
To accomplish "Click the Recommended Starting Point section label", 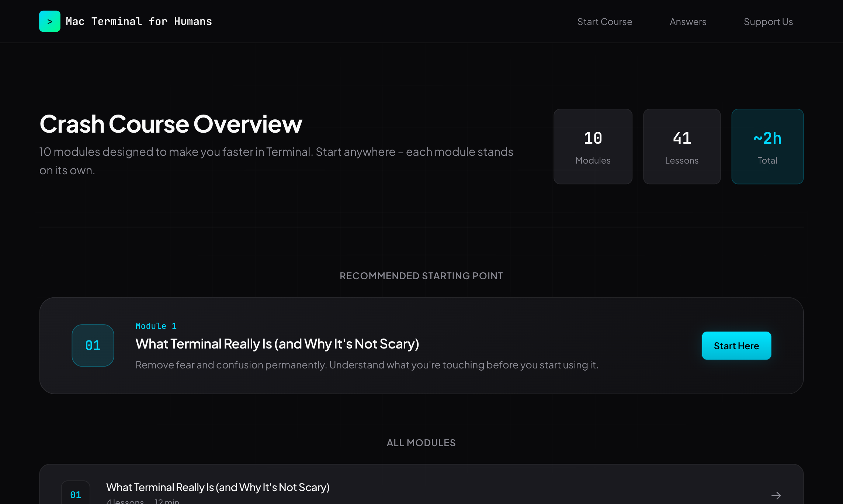I will [421, 276].
